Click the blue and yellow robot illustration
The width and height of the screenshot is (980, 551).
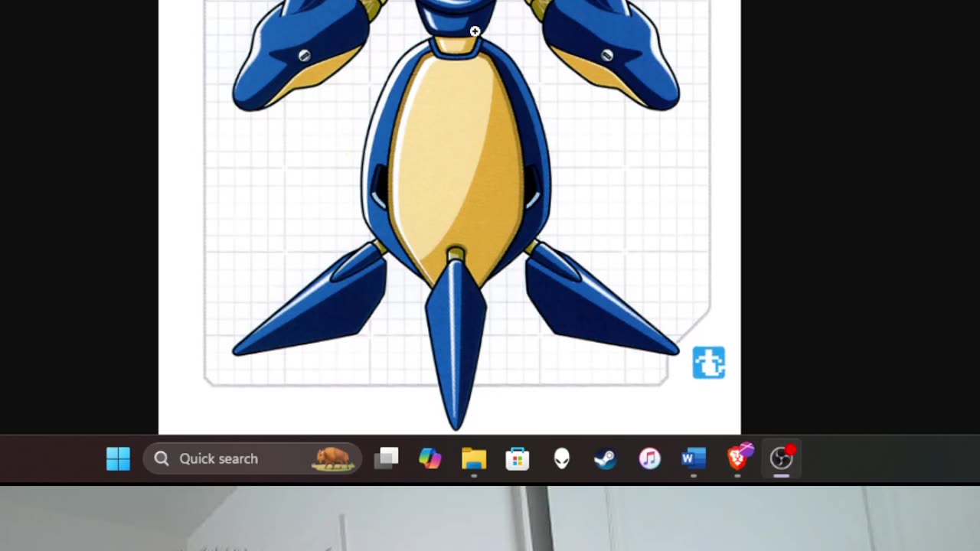click(x=456, y=214)
